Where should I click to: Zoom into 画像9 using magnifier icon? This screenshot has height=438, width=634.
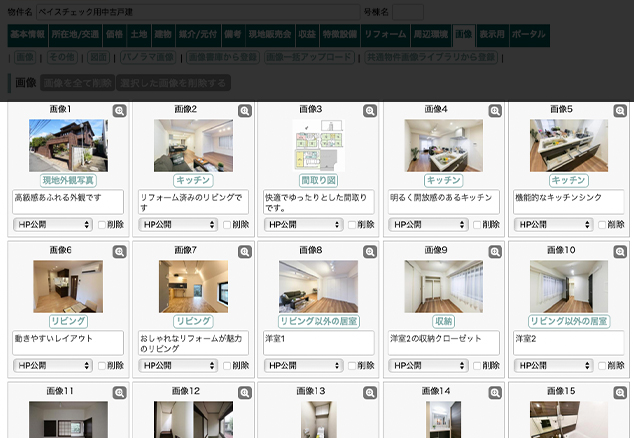pyautogui.click(x=495, y=252)
